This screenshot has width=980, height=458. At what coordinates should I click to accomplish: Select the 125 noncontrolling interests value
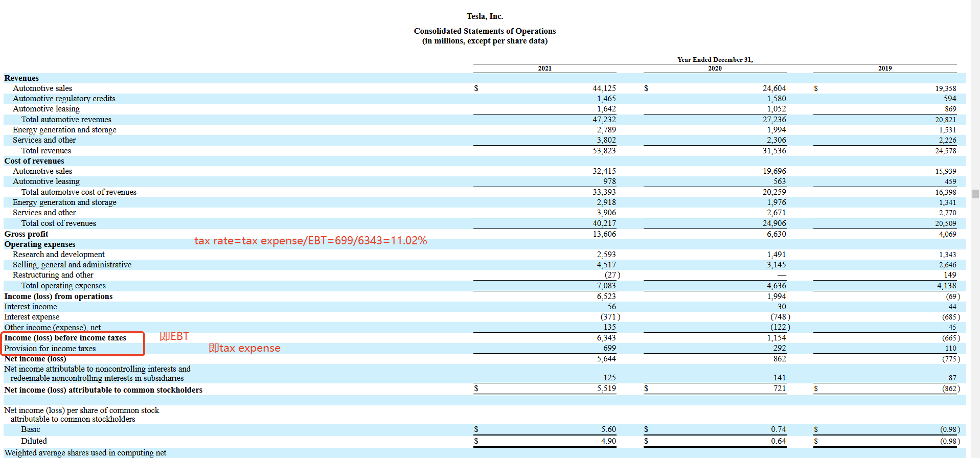click(x=610, y=378)
